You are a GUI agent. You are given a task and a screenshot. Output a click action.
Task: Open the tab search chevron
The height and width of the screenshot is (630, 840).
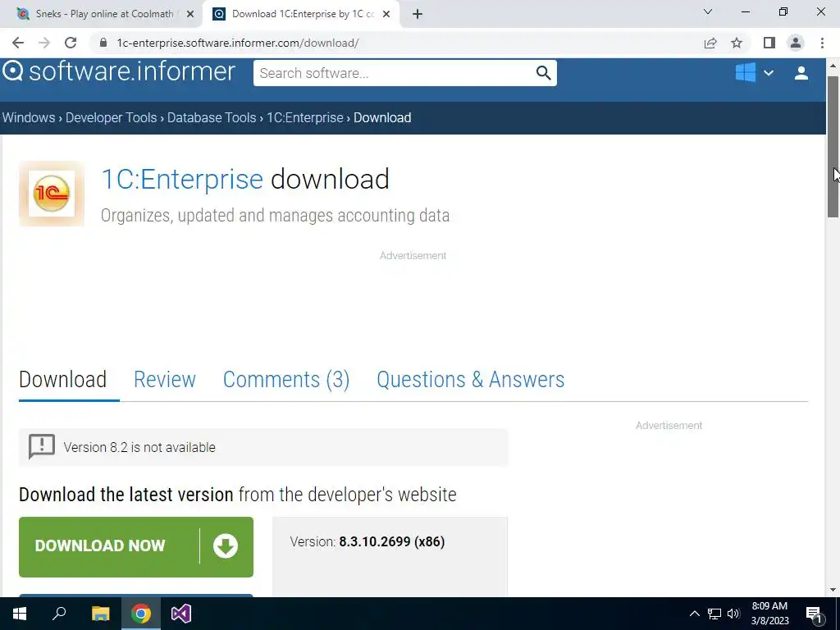[x=708, y=11]
